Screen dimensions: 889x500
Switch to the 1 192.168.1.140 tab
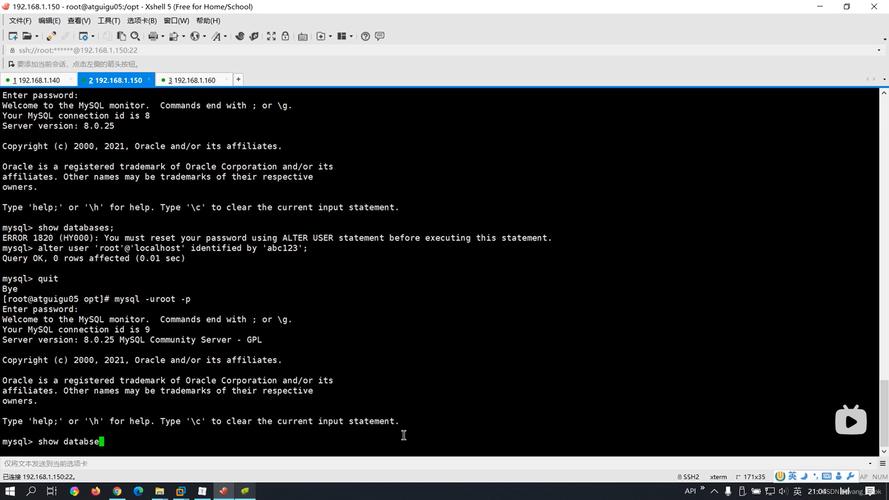click(38, 80)
